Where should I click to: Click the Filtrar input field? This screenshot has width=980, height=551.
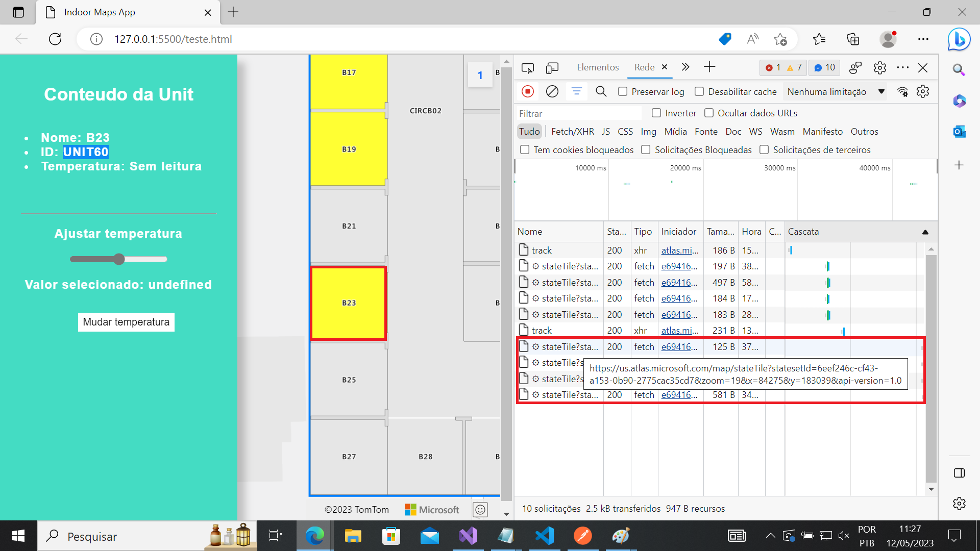pos(578,113)
